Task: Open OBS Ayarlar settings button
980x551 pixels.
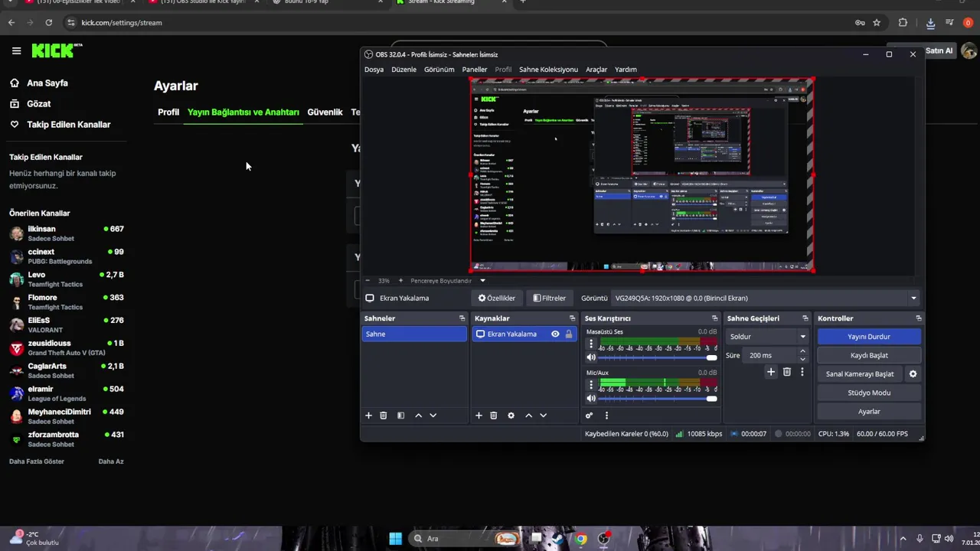Action: [x=869, y=412]
